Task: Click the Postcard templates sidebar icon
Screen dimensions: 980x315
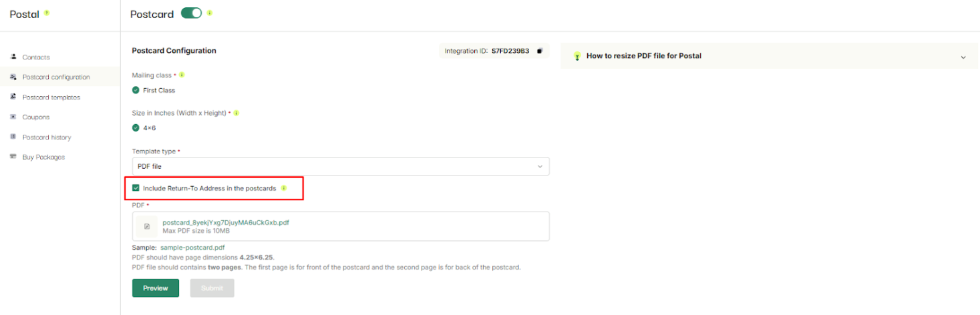Action: point(13,97)
